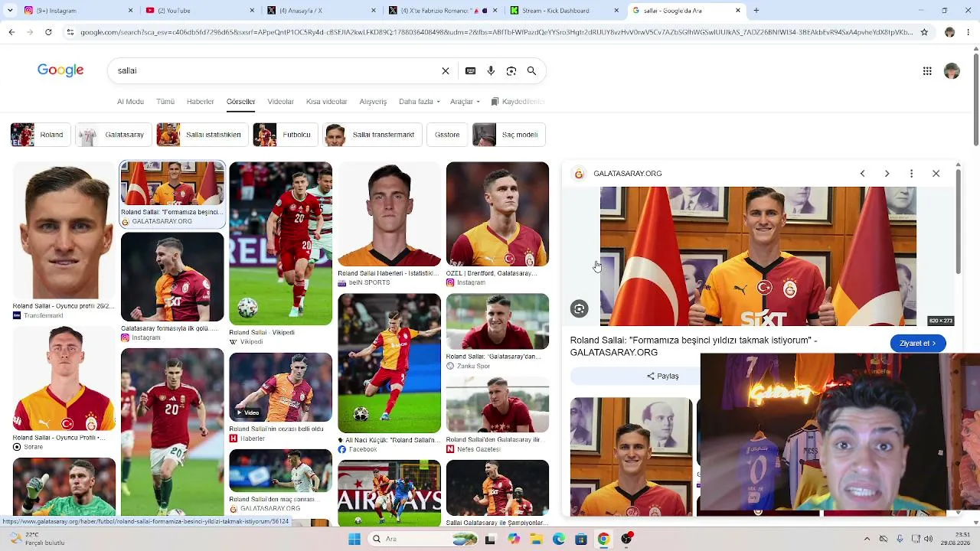980x551 pixels.
Task: Switch to the YouTube browser tab
Action: [x=199, y=11]
